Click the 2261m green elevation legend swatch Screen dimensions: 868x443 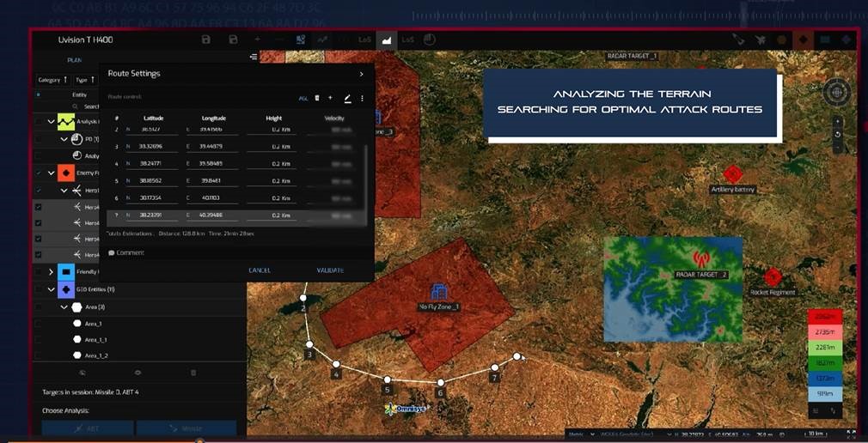826,347
